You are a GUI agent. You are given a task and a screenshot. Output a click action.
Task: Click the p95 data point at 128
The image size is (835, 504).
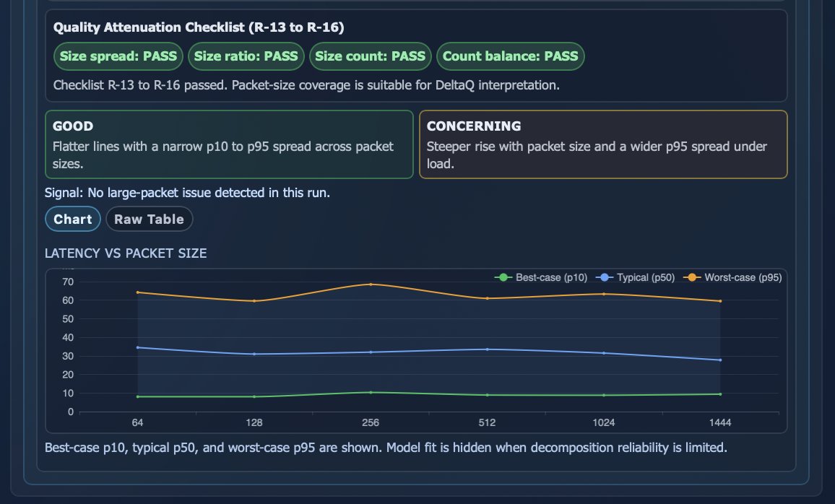(254, 301)
